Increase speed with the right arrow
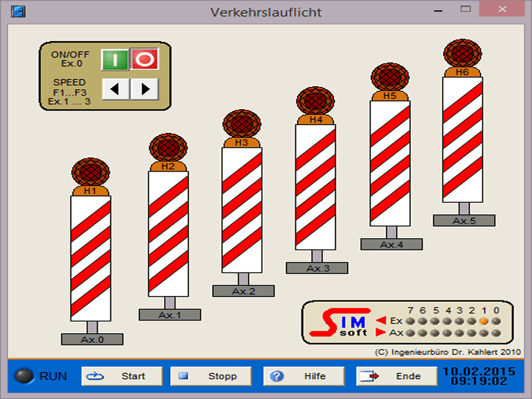The height and width of the screenshot is (399, 532). click(144, 88)
